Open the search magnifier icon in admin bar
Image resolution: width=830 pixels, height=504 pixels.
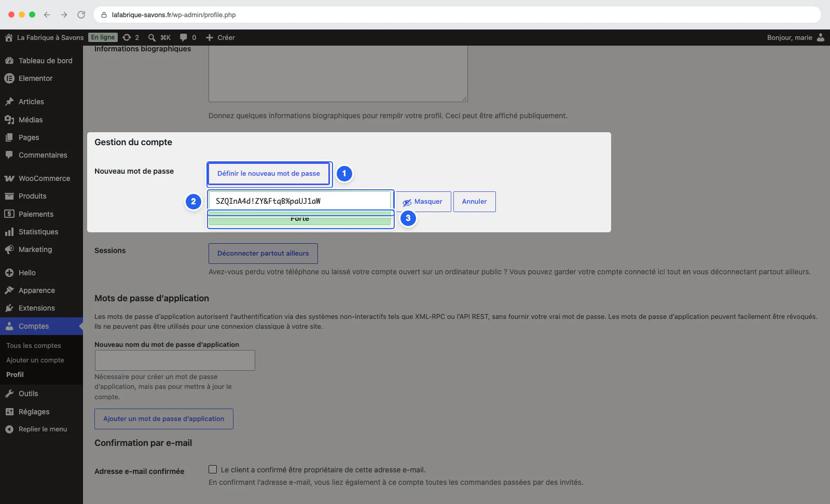(152, 37)
